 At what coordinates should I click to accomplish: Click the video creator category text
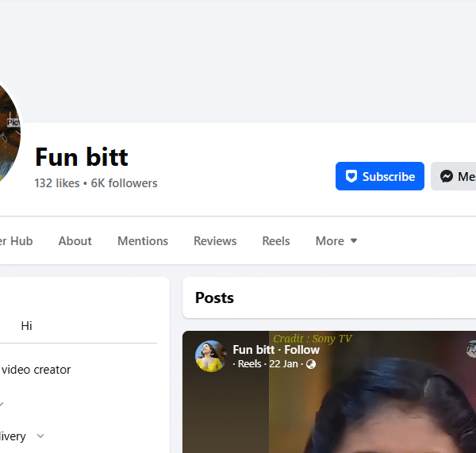[36, 370]
